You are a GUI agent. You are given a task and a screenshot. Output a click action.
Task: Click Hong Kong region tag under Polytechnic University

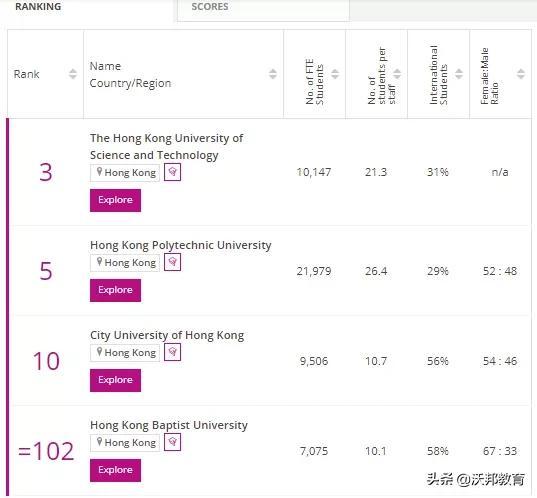pyautogui.click(x=125, y=263)
